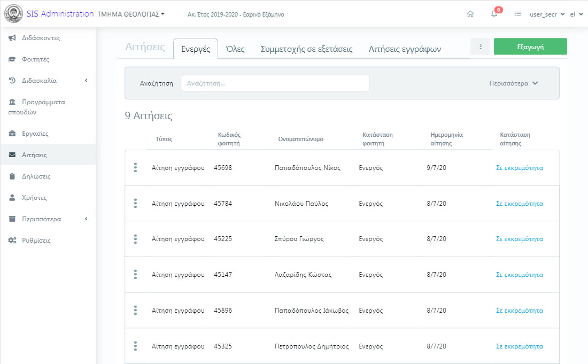The width and height of the screenshot is (588, 364).
Task: Click the Ονοματεπώνυμο column header
Action: tap(301, 139)
